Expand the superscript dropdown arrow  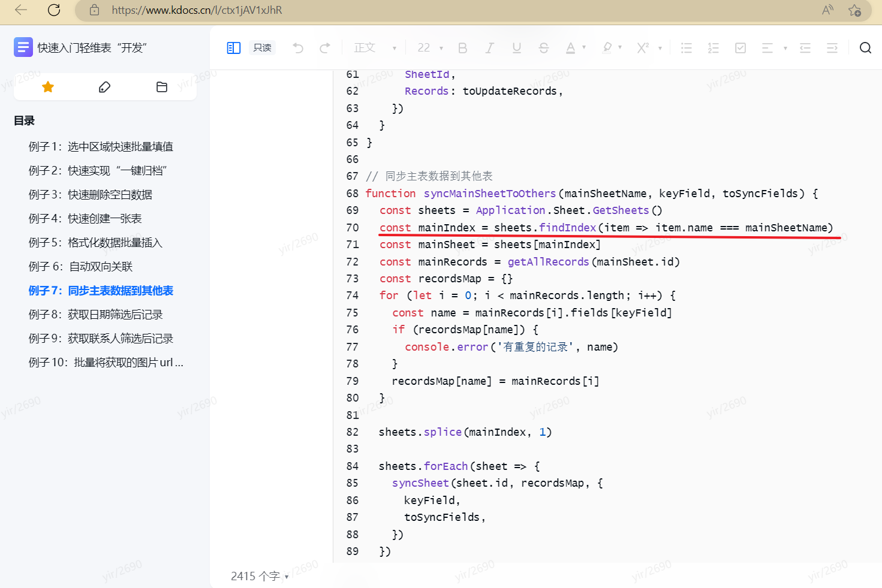click(x=660, y=48)
